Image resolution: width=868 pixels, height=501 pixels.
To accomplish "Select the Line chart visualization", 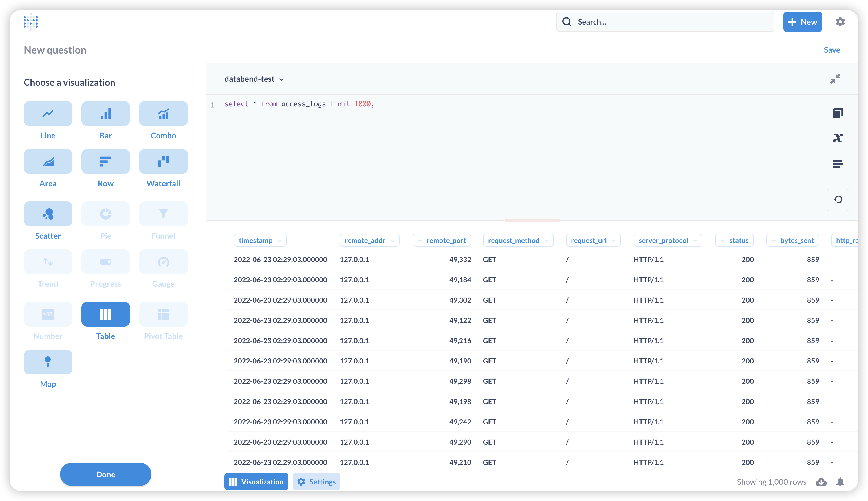I will tap(48, 114).
